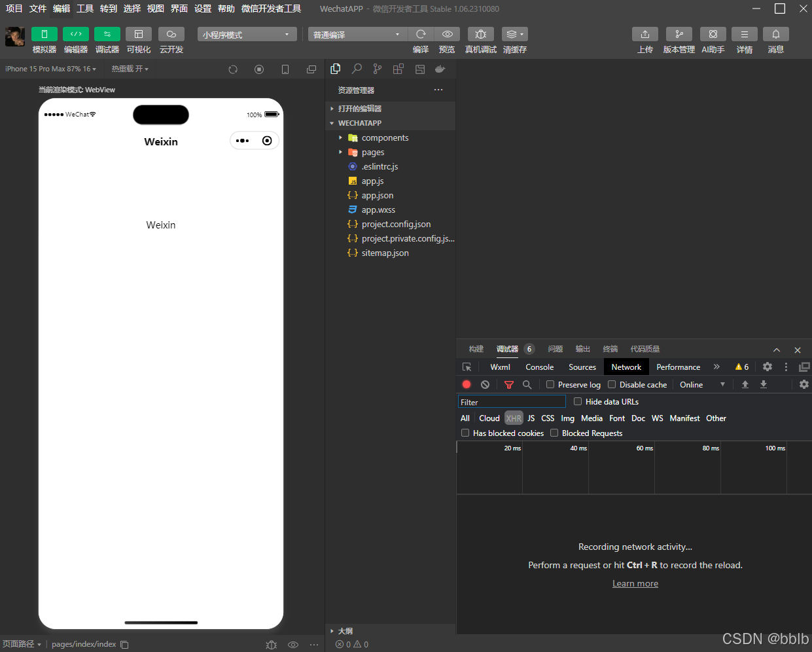Open 版本管理 version control
The image size is (812, 652).
pyautogui.click(x=679, y=34)
